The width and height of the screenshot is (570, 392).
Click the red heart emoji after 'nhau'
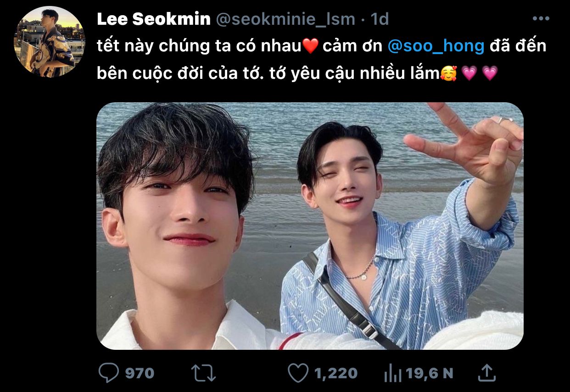point(311,47)
